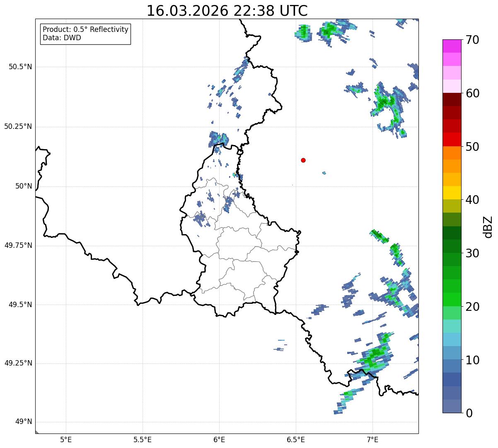Image resolution: width=498 pixels, height=448 pixels.
Task: Click the 7°E longitude label
Action: (372, 439)
